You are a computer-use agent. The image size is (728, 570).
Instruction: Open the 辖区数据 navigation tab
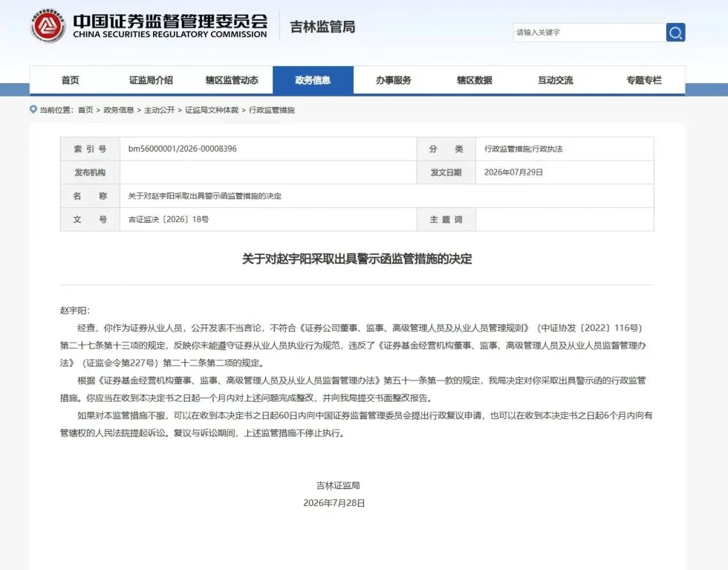coord(475,80)
